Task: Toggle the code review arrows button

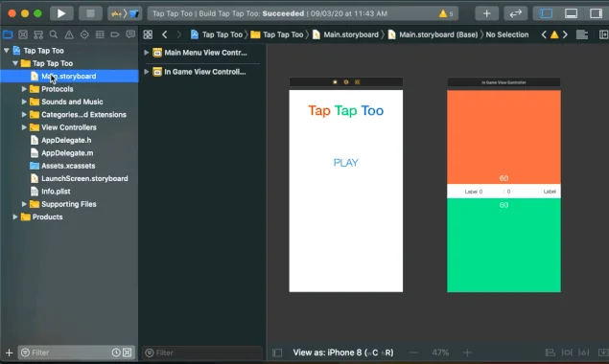Action: [x=515, y=13]
